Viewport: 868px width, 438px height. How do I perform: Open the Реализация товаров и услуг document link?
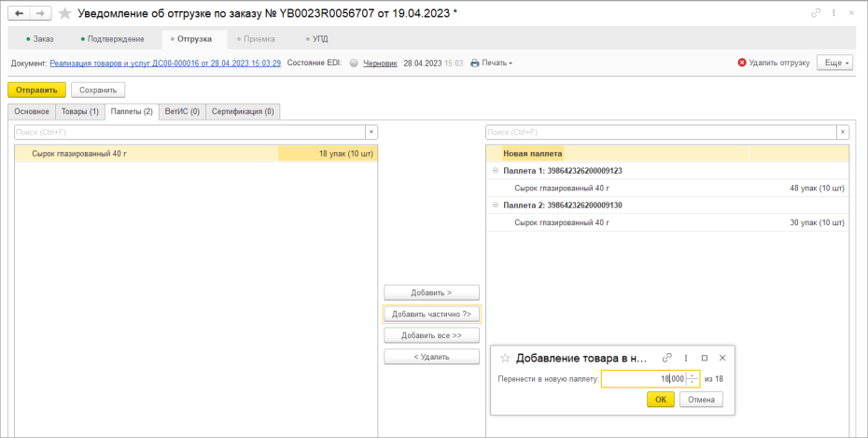tap(165, 64)
